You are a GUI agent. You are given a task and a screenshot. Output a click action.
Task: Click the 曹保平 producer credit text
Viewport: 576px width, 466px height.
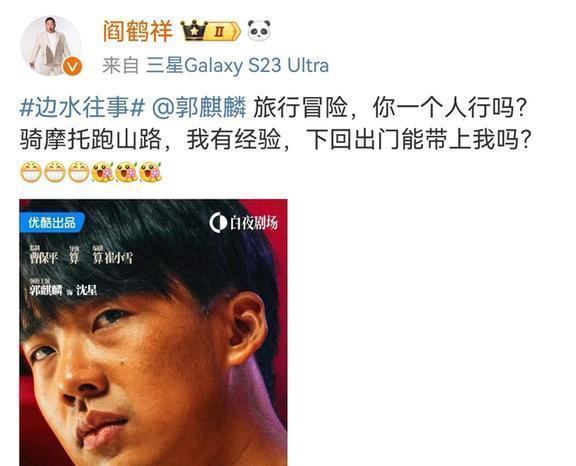pos(44,255)
